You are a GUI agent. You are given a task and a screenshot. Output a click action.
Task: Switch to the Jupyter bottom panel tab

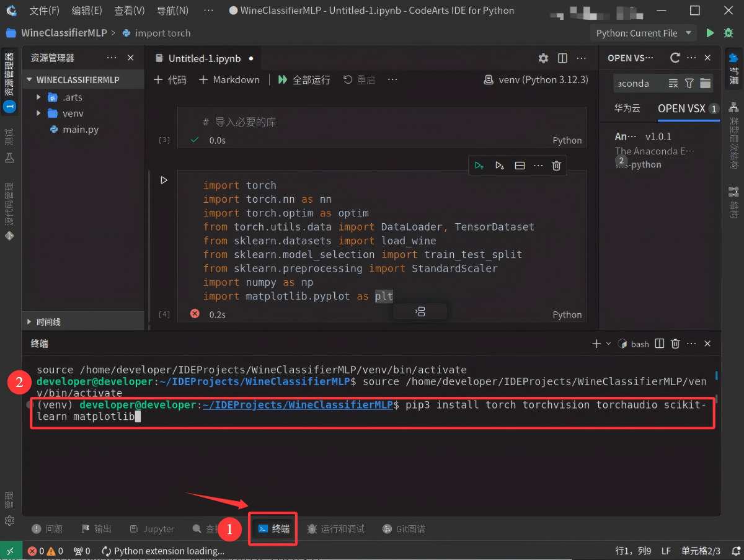(152, 529)
